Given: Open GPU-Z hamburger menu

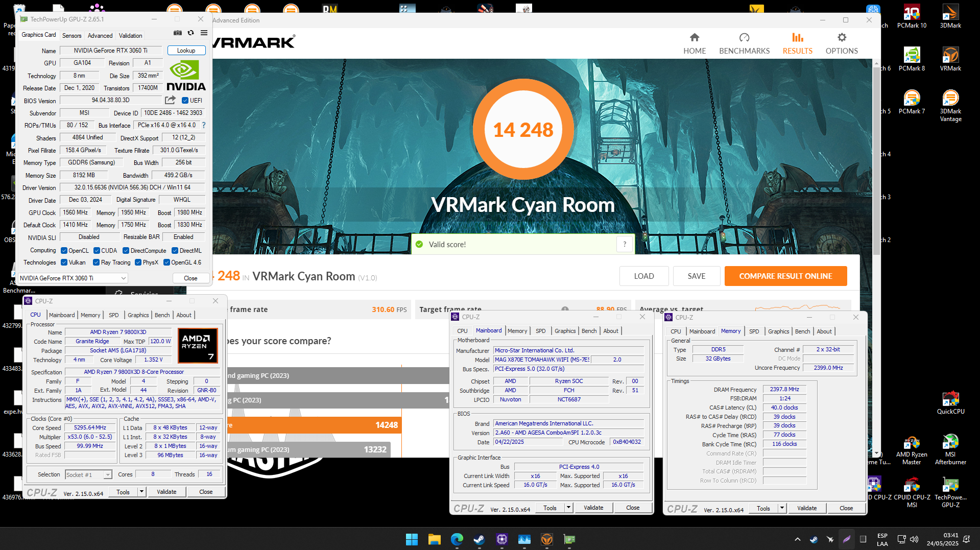Looking at the screenshot, I should pyautogui.click(x=204, y=33).
